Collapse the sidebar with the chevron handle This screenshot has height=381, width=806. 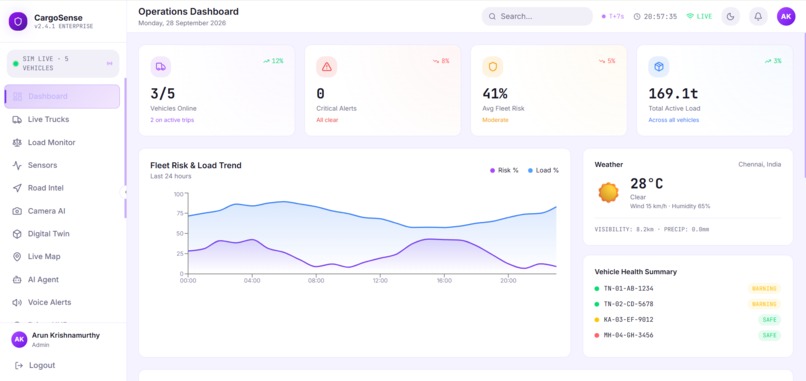(124, 192)
